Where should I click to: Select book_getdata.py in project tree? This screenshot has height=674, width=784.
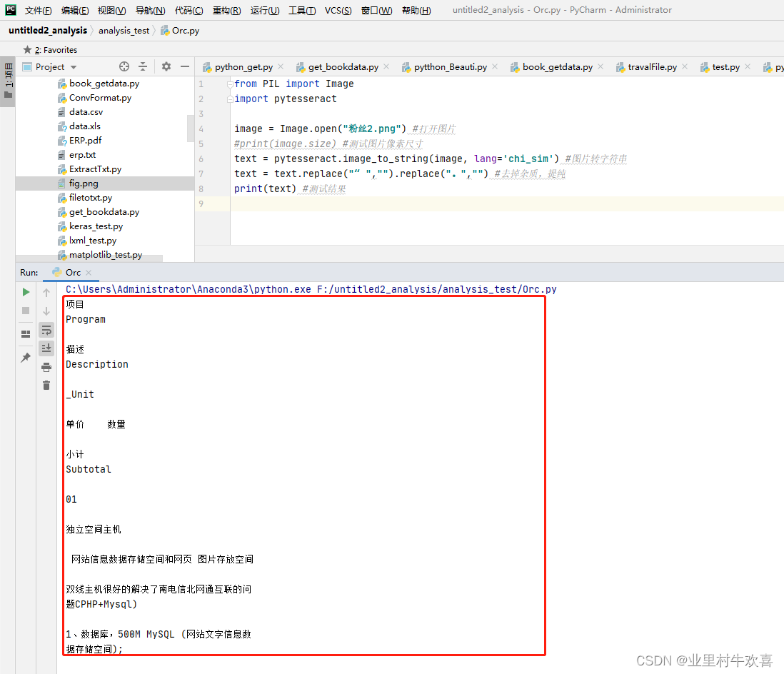[x=104, y=84]
